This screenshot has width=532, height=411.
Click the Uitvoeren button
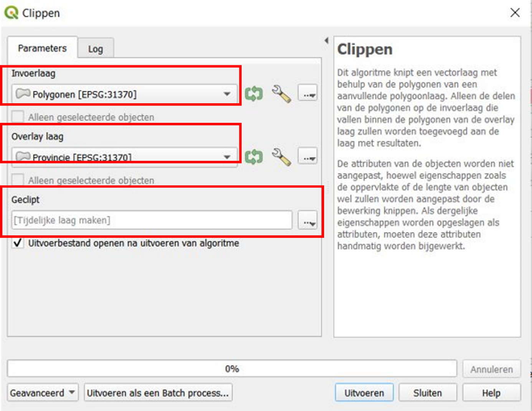364,393
